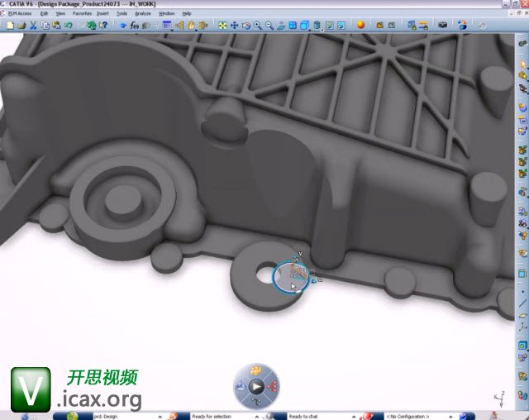Expand dropdown arrow under window table icon
Screen dimensions: 529x420
[x=171, y=31]
